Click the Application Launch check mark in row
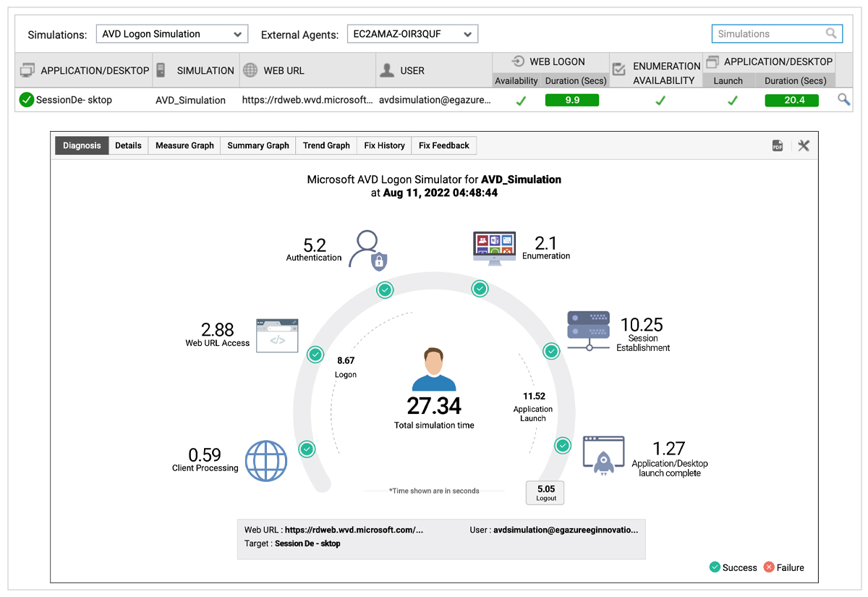Screen dimensions: 868x597 coord(732,101)
